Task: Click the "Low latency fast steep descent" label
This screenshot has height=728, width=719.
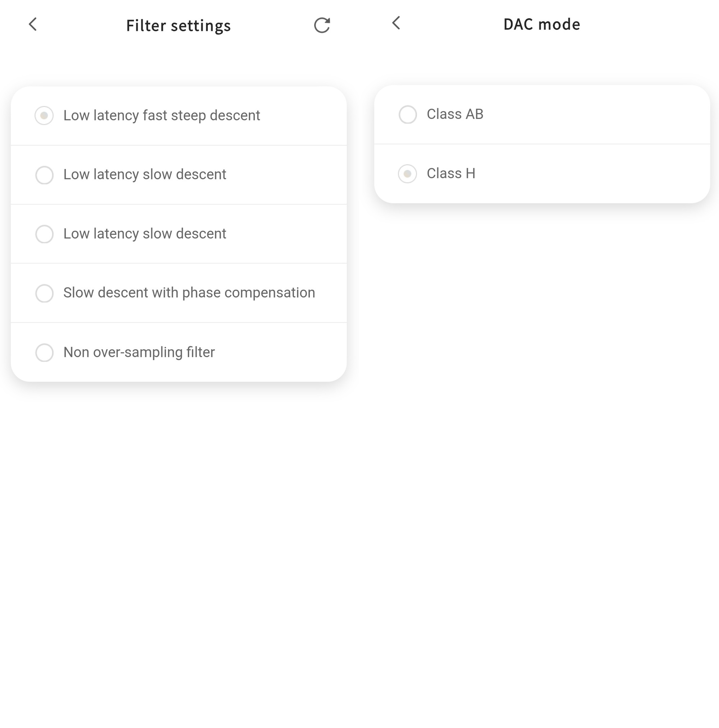Action: tap(161, 116)
